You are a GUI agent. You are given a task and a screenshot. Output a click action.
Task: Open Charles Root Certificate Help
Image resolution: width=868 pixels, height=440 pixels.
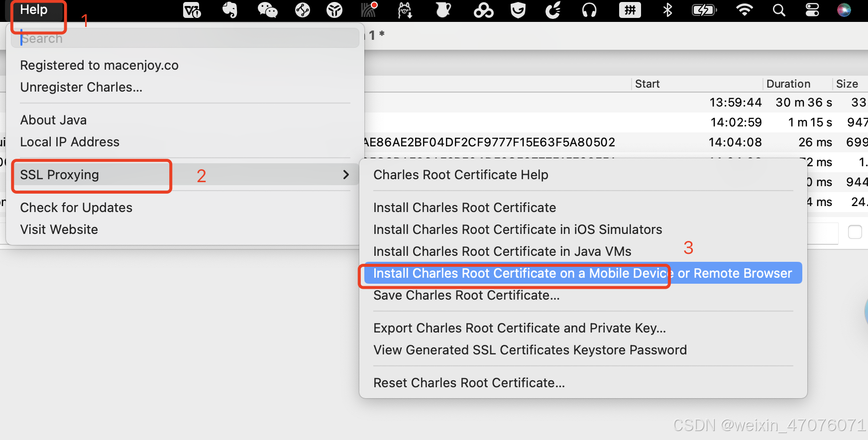pos(583,175)
